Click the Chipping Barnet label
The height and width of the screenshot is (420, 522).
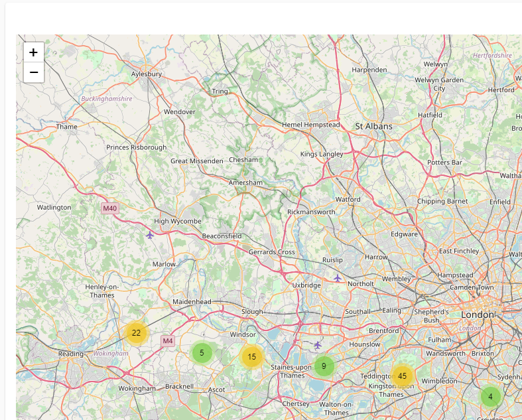(x=442, y=201)
